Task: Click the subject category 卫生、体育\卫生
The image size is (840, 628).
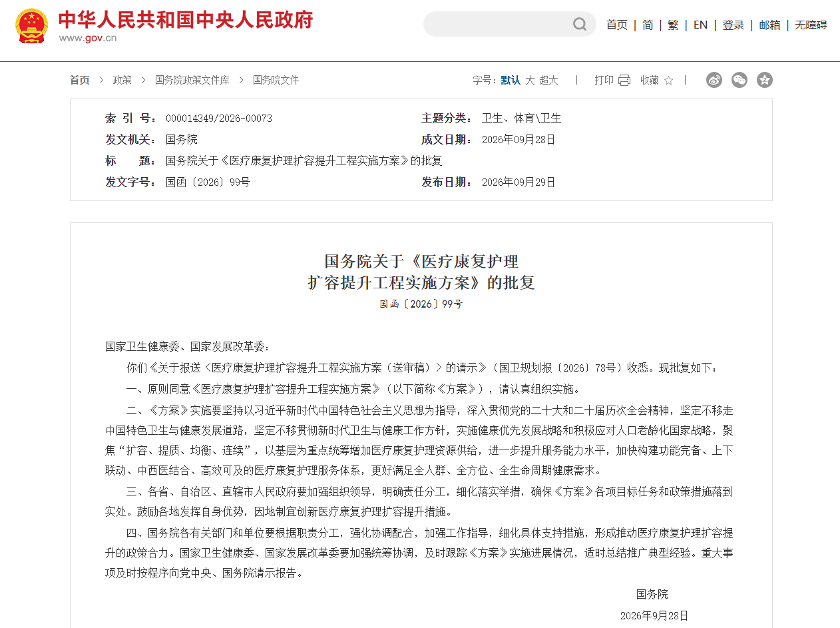Action: [522, 119]
